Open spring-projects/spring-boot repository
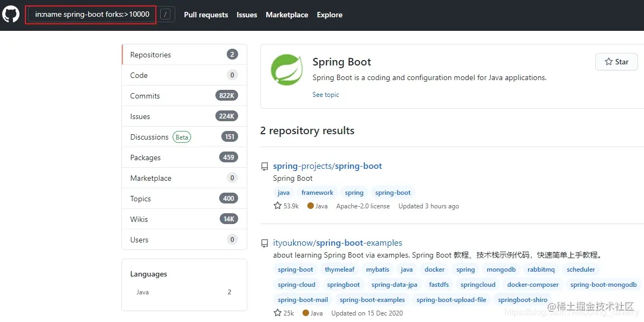Viewport: 644px width, 322px height. click(327, 166)
